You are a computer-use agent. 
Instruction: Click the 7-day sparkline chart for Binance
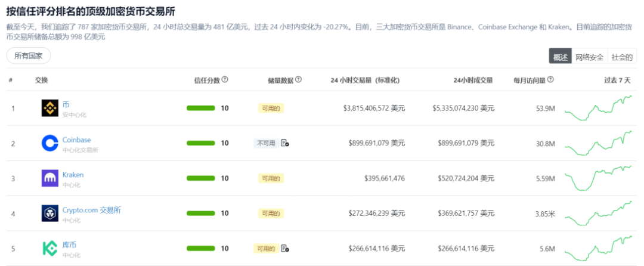pyautogui.click(x=599, y=108)
